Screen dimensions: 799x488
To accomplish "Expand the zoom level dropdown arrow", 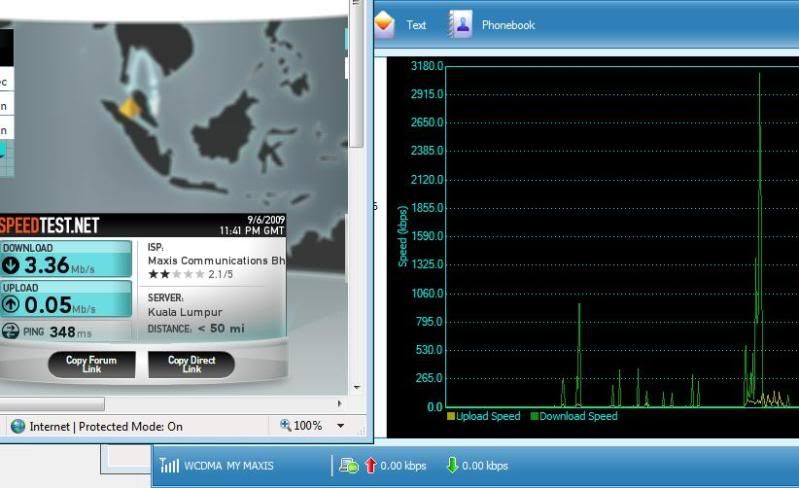I will click(340, 426).
